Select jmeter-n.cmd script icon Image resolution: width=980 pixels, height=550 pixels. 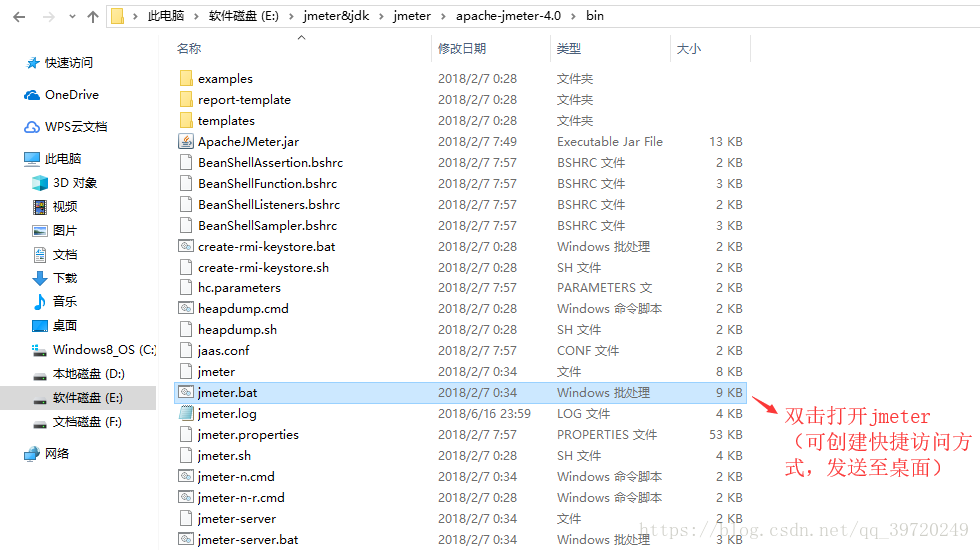pos(186,476)
